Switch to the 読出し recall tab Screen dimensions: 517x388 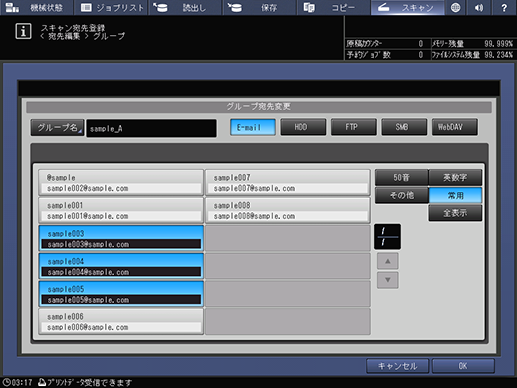[185, 7]
